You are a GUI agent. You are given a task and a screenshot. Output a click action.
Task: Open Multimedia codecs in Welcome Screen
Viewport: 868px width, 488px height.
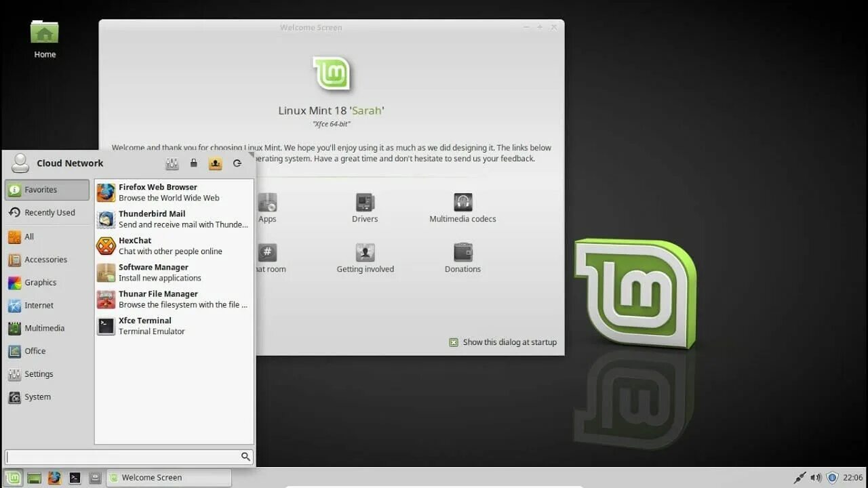pos(462,208)
